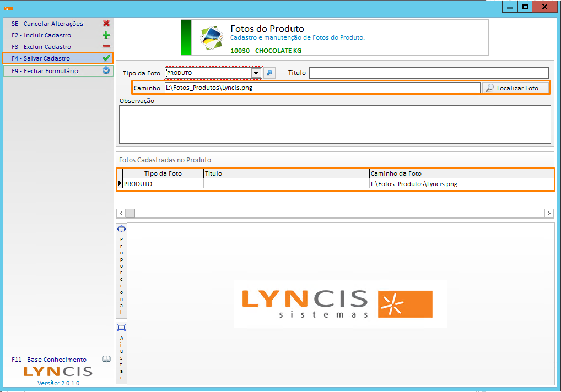Toggle the Proporcional image display mode
This screenshot has width=561, height=392.
tap(122, 271)
